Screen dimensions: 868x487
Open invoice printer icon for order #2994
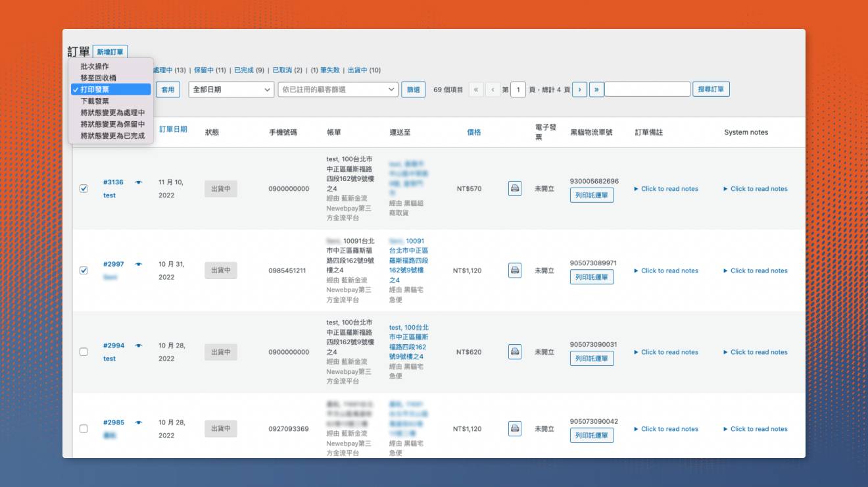point(515,352)
